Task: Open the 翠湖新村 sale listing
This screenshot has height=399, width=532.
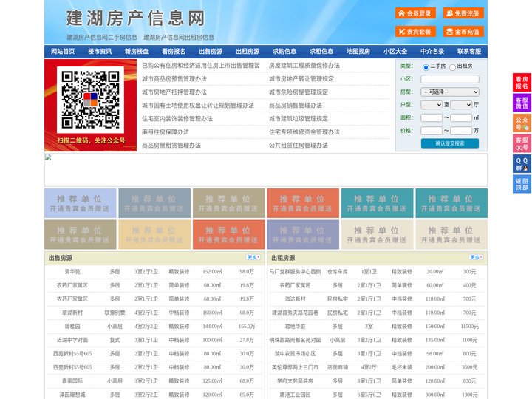Action: pyautogui.click(x=72, y=313)
